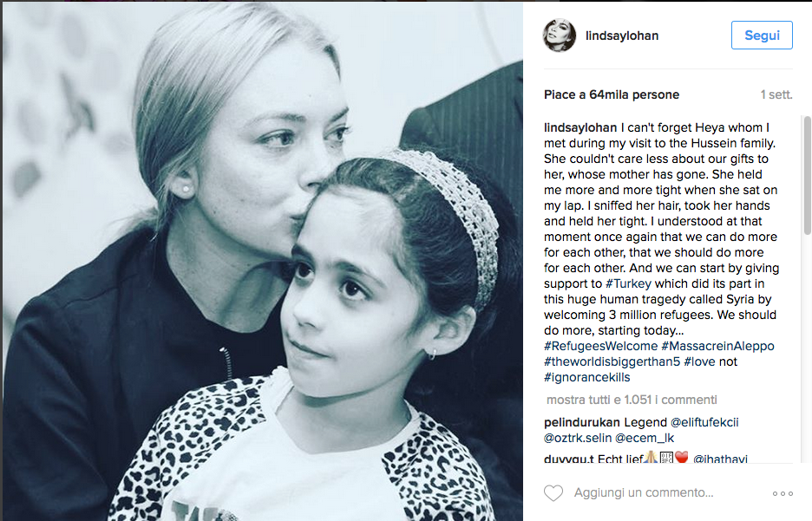
Task: Click the comments panel scrollbar
Action: pos(807,175)
